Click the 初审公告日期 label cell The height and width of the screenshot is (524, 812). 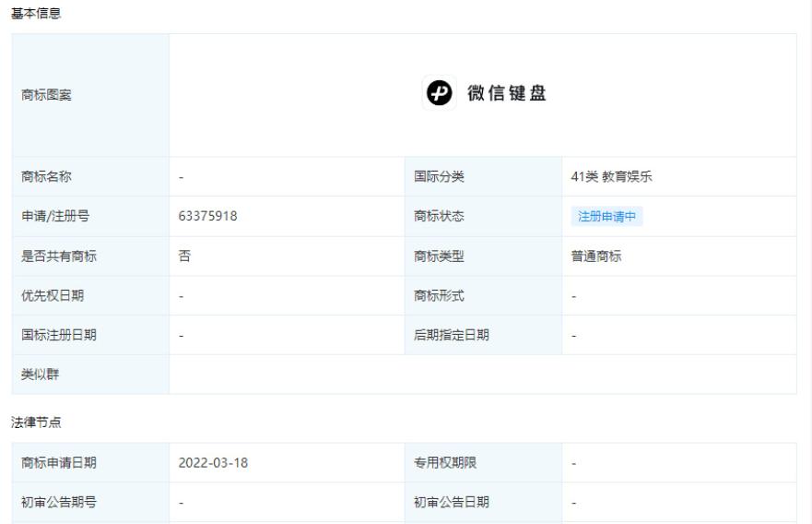[483, 502]
